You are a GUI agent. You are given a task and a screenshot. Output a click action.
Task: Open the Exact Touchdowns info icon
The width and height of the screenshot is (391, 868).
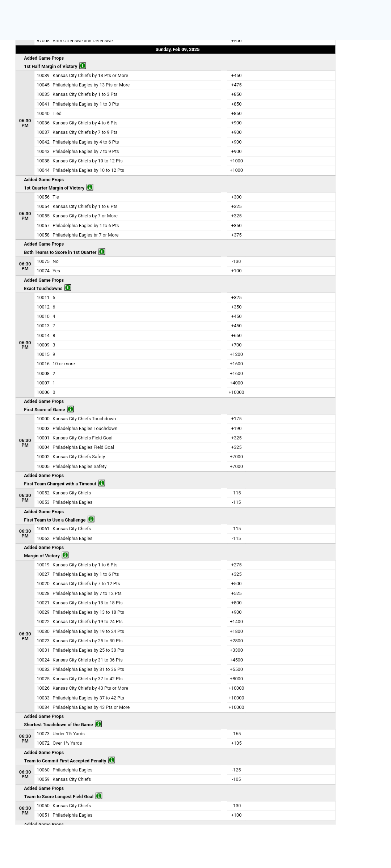pos(68,288)
